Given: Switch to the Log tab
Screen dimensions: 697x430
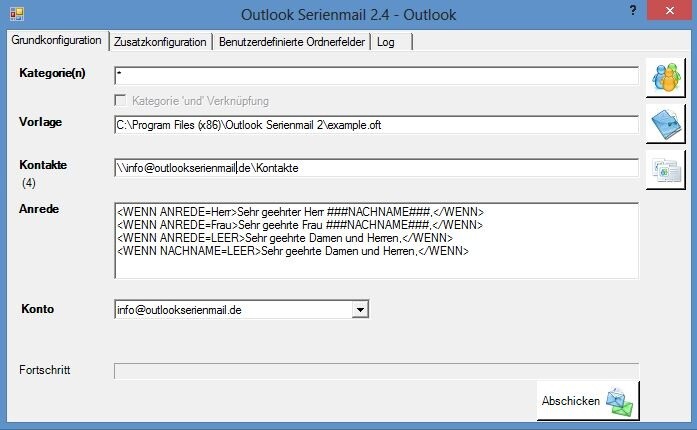Looking at the screenshot, I should tap(391, 42).
